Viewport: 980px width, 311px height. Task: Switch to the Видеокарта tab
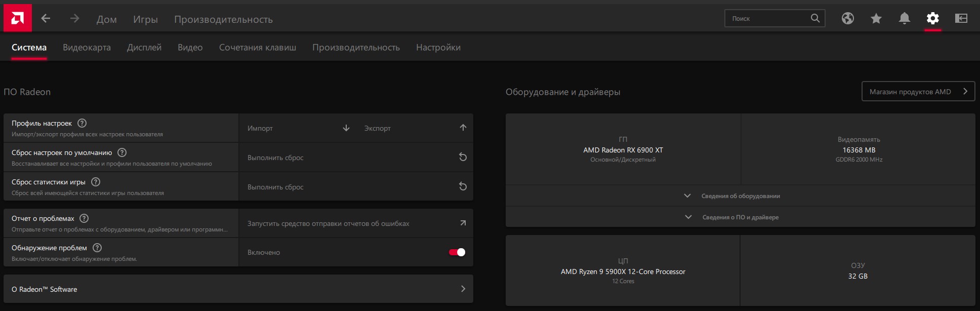click(x=87, y=48)
